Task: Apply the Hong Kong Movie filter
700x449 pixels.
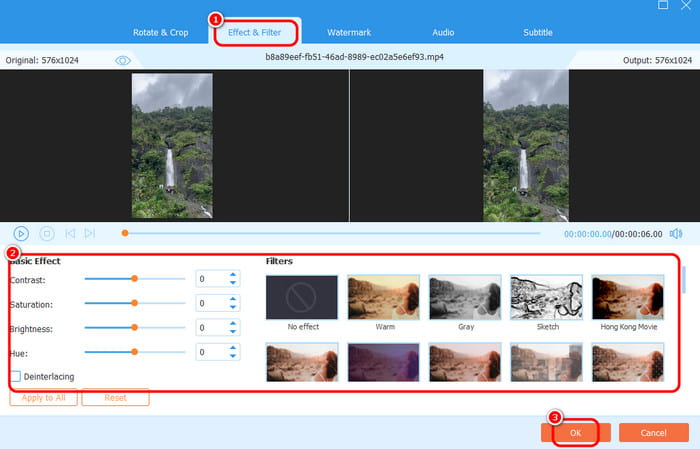Action: (628, 297)
